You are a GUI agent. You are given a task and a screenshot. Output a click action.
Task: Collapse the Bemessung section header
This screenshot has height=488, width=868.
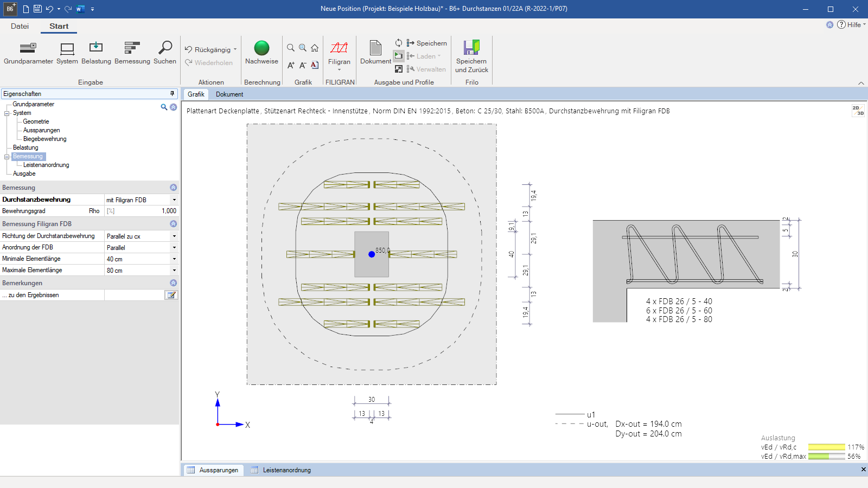(x=174, y=188)
